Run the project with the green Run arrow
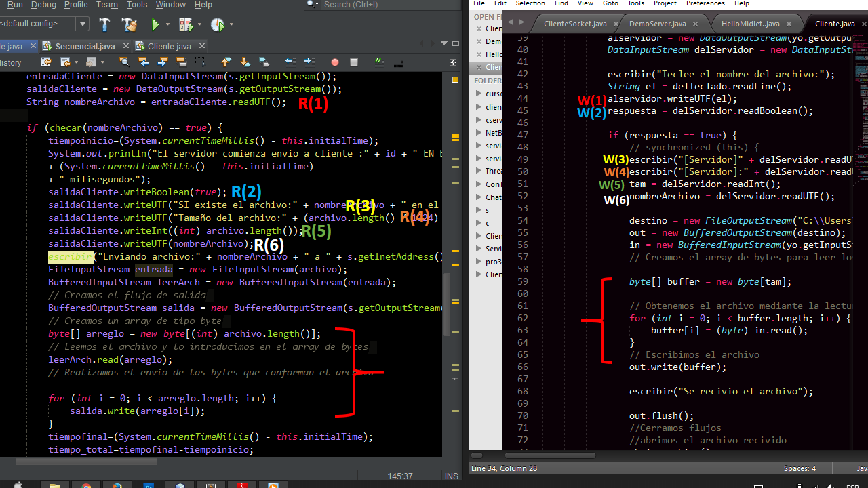 [x=156, y=25]
